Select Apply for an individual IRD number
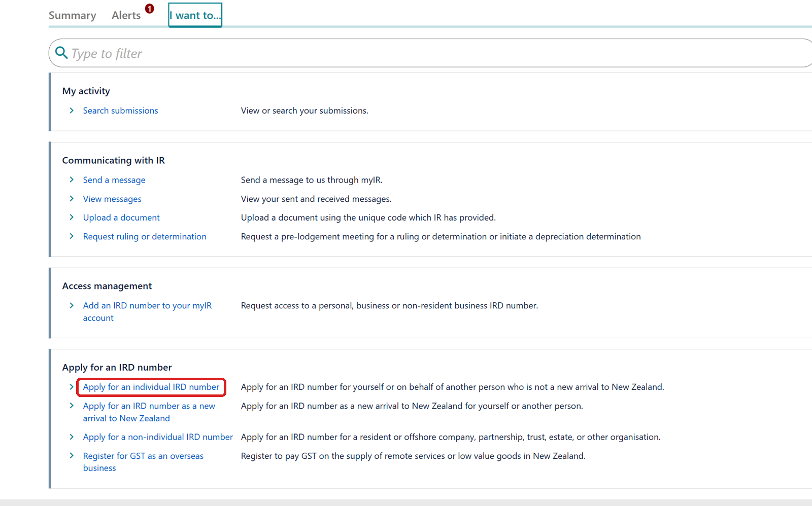This screenshot has width=812, height=506. point(151,387)
